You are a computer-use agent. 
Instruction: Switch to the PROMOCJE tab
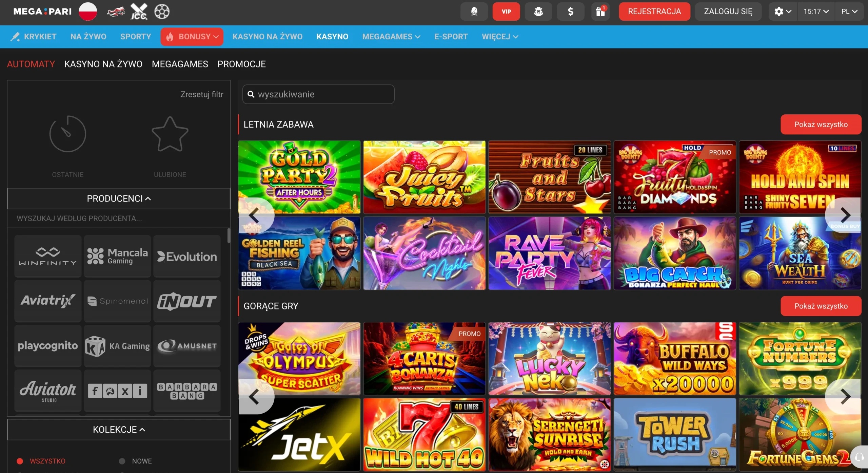[x=242, y=64]
